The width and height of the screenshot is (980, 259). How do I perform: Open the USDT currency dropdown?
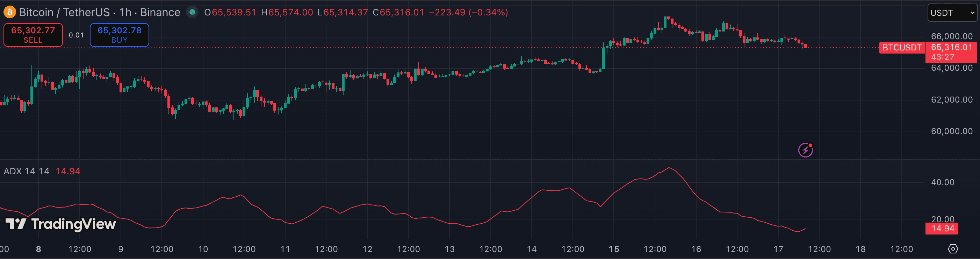pos(952,13)
